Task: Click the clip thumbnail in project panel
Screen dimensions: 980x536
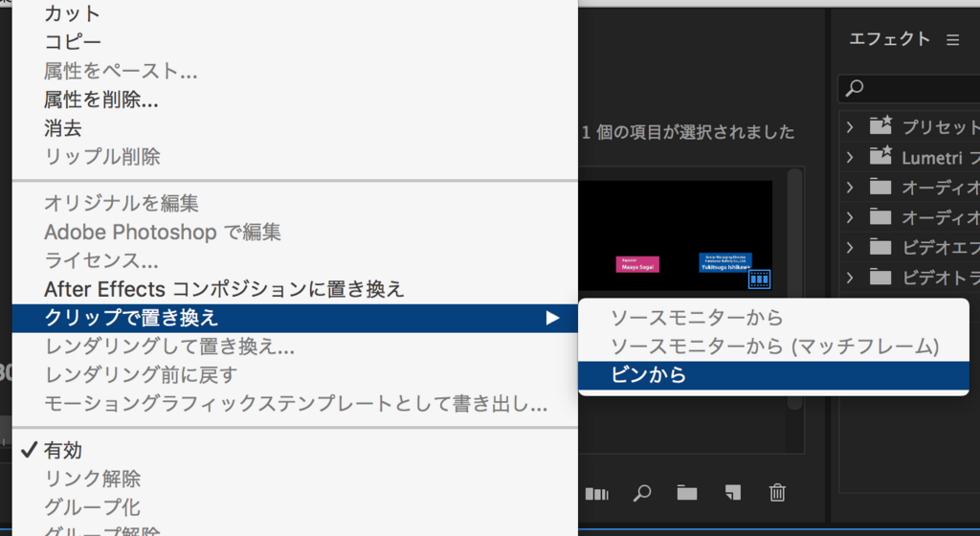Action: (x=675, y=236)
